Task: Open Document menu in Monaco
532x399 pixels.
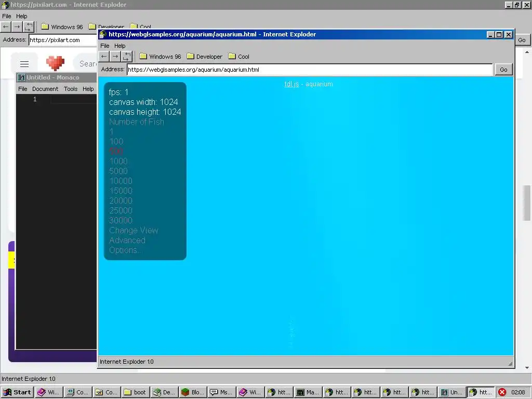Action: coord(45,89)
